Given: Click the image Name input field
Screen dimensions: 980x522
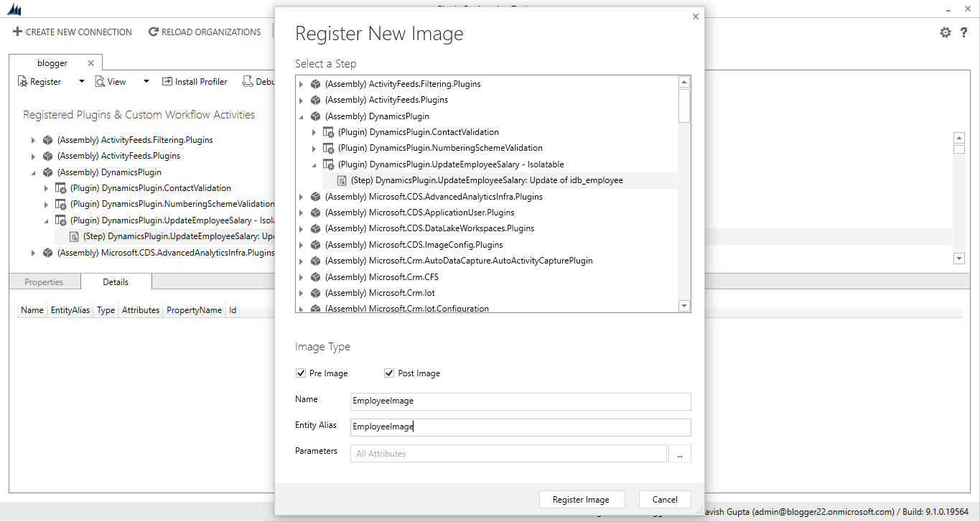Looking at the screenshot, I should 521,401.
